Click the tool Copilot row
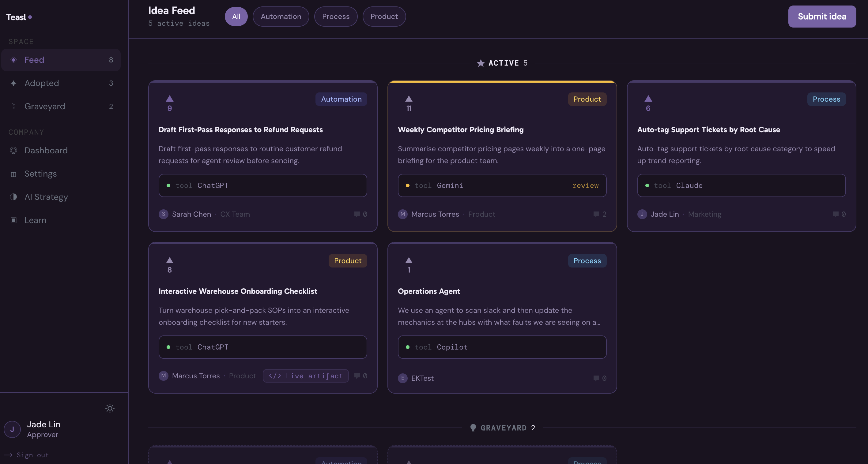 point(502,347)
